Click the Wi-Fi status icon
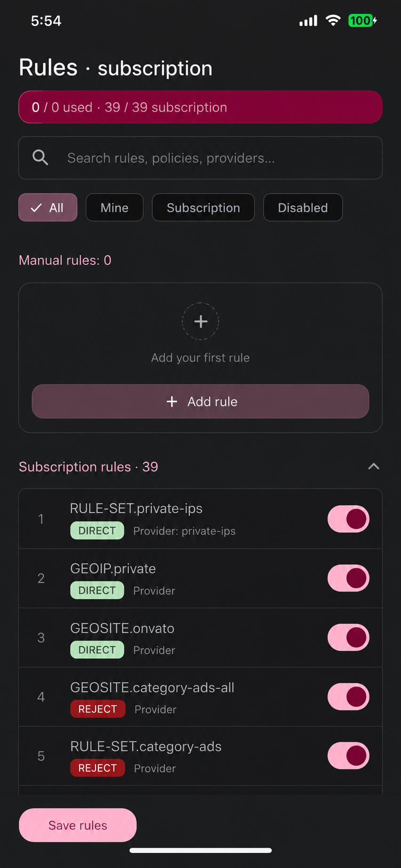The image size is (401, 868). pyautogui.click(x=333, y=21)
